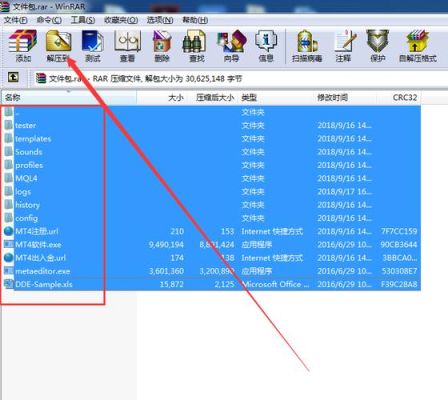The width and height of the screenshot is (448, 400).
Task: Click the DDE-Sample.xls file icon
Action: point(9,284)
